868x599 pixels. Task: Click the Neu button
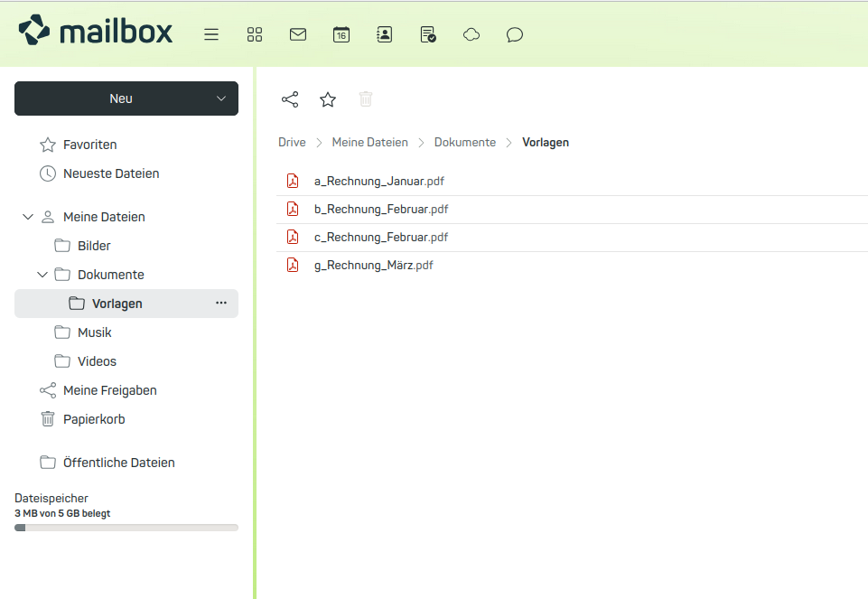121,98
